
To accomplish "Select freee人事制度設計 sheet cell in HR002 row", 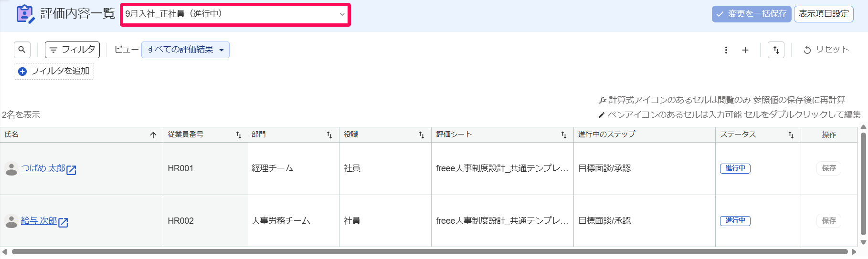I will click(502, 221).
